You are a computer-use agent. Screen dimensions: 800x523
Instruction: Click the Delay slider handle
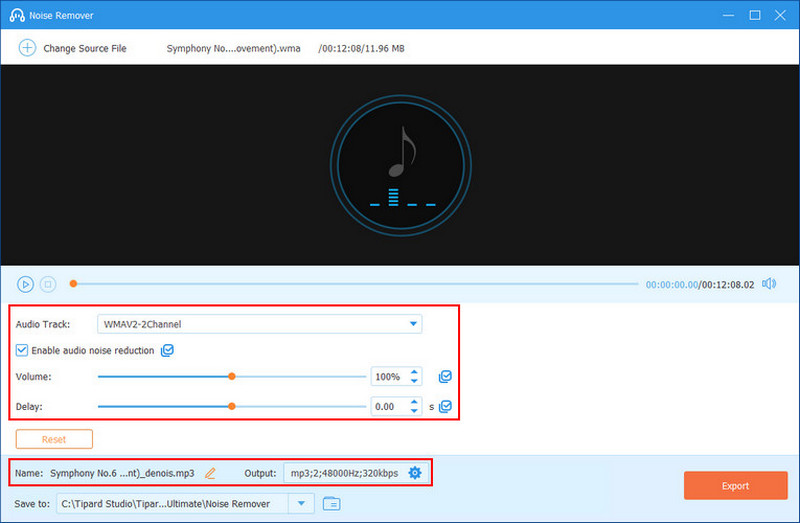click(x=232, y=407)
